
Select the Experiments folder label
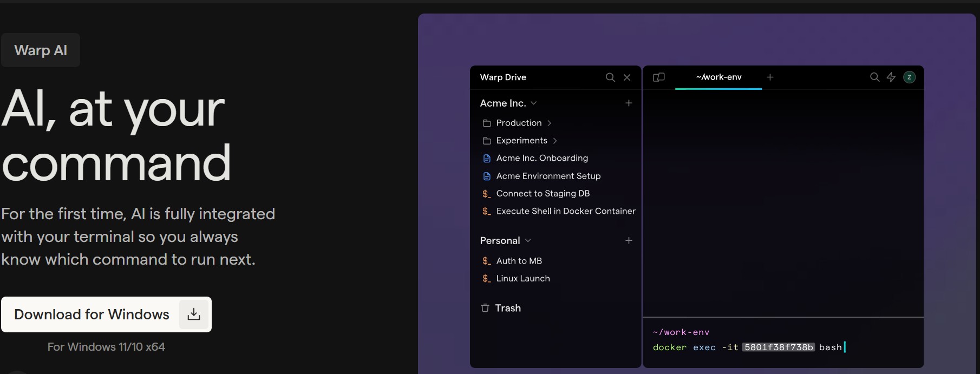click(522, 141)
